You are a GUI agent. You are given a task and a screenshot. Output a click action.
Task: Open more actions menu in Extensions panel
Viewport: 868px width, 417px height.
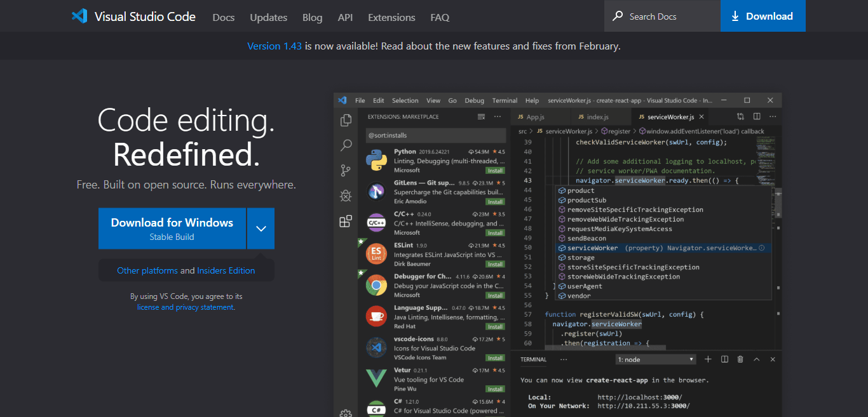coord(497,116)
